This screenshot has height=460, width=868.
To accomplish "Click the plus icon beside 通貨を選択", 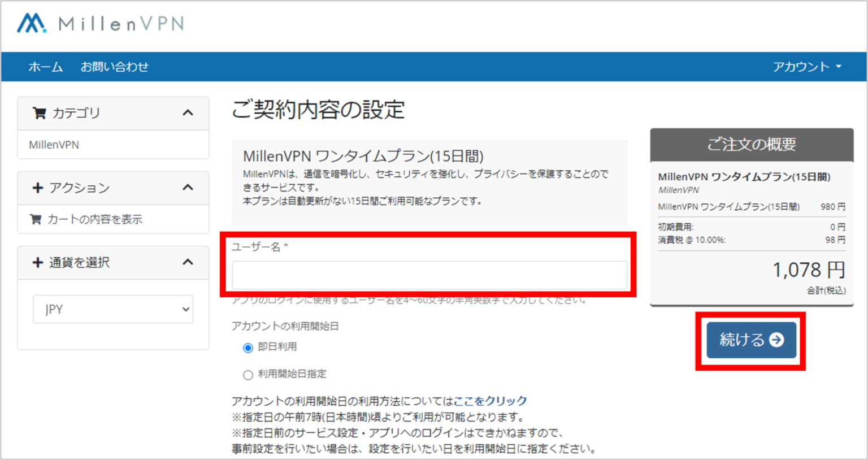I will pos(37,262).
